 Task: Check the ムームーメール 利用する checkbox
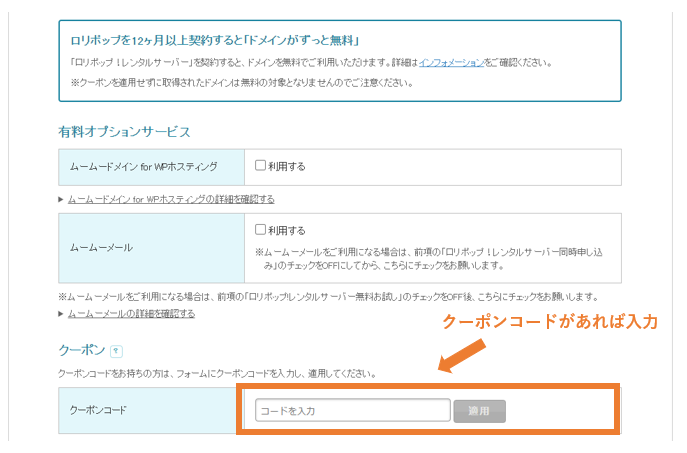(260, 229)
